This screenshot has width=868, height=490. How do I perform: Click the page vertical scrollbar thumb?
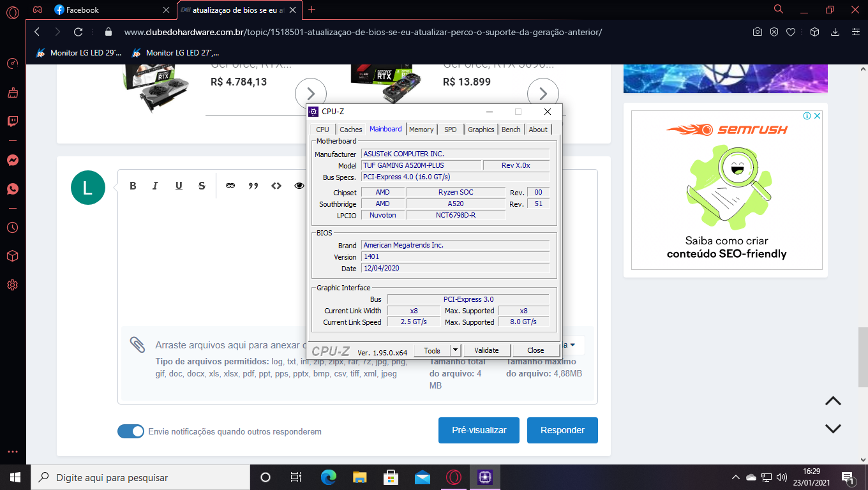click(862, 356)
